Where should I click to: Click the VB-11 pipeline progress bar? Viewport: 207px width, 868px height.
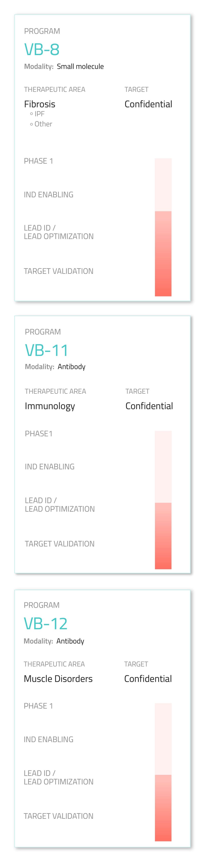[x=163, y=500]
